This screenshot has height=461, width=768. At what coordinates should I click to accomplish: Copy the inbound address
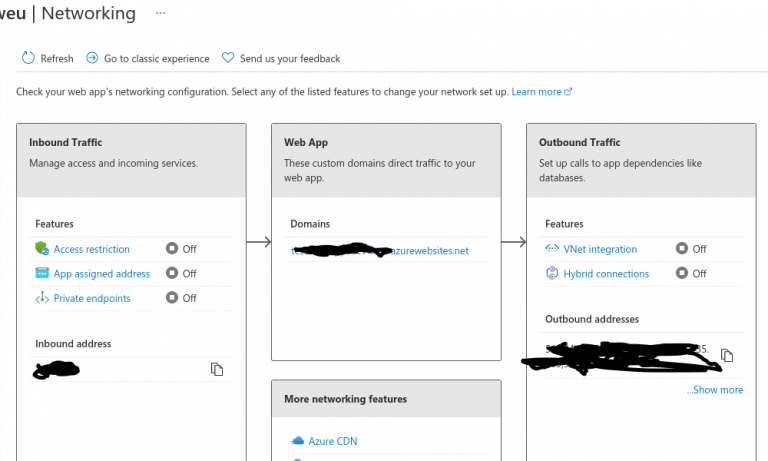point(217,369)
